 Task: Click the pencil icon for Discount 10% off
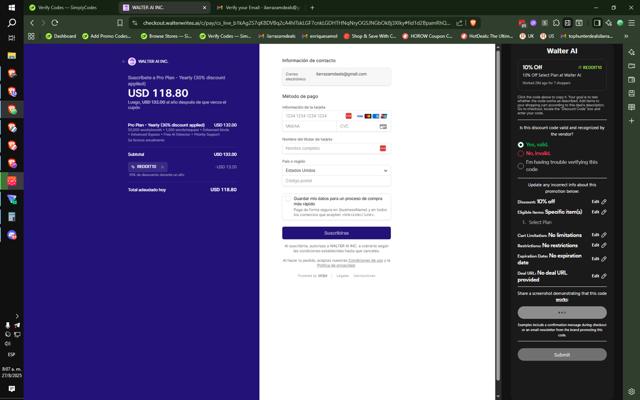click(604, 202)
